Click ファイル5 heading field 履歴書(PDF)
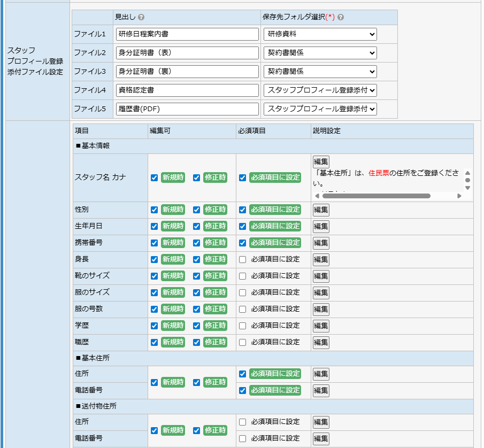Image resolution: width=484 pixels, height=448 pixels. click(x=187, y=109)
